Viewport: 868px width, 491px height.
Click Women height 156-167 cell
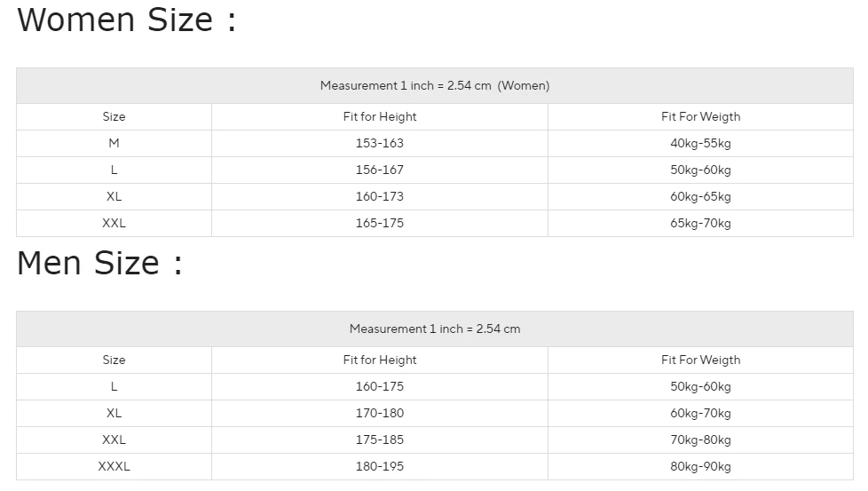[x=379, y=170]
